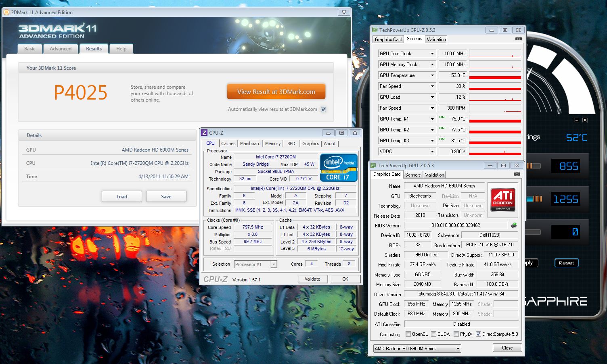Image resolution: width=607 pixels, height=364 pixels.
Task: Click the Code Name Sandy Bridge value
Action: point(255,164)
